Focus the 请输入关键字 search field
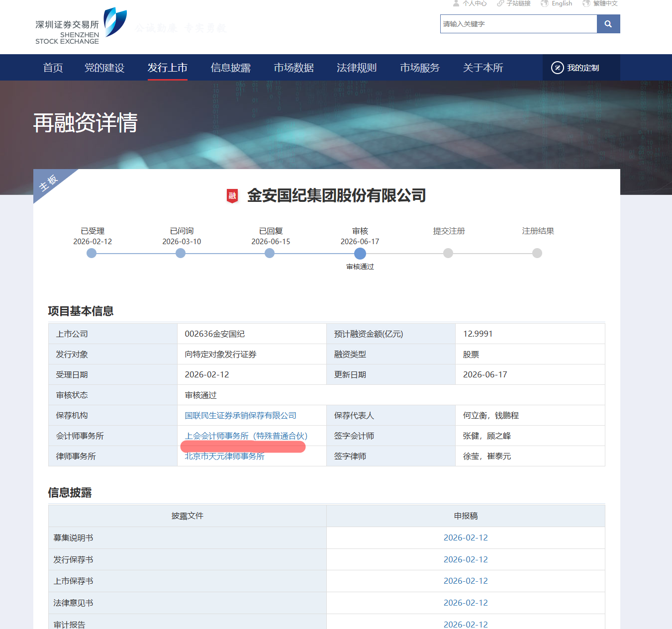Viewport: 672px width, 629px height. tap(518, 24)
